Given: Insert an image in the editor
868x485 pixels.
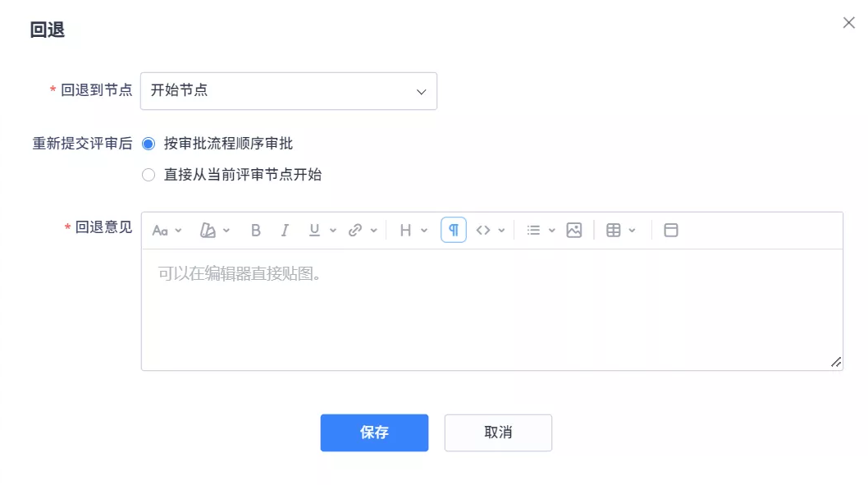Looking at the screenshot, I should [x=573, y=230].
